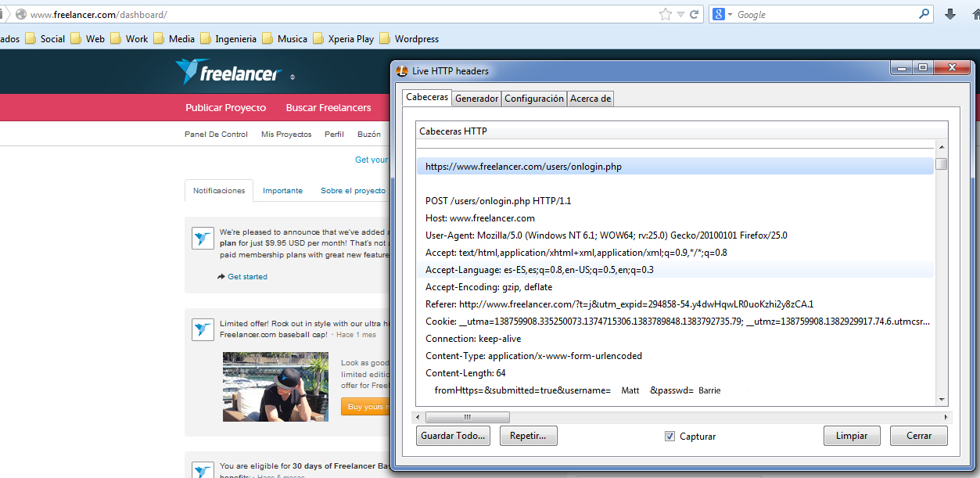The image size is (980, 478).
Task: Open the Ingenieria bookmarks folder
Action: [x=228, y=38]
